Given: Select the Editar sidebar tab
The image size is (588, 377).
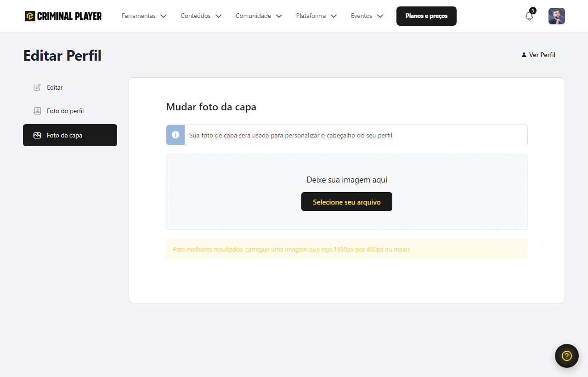Looking at the screenshot, I should 70,87.
